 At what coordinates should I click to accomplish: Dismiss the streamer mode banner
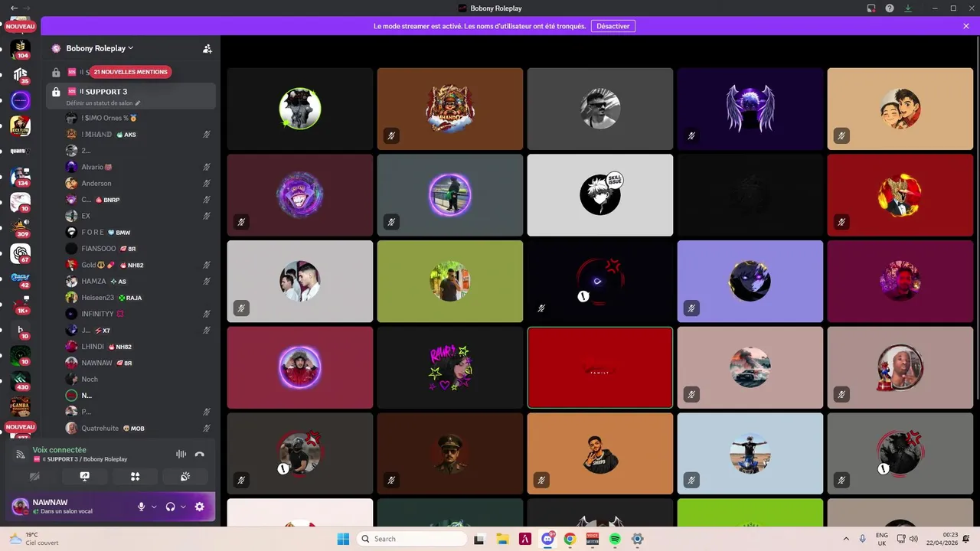point(966,26)
